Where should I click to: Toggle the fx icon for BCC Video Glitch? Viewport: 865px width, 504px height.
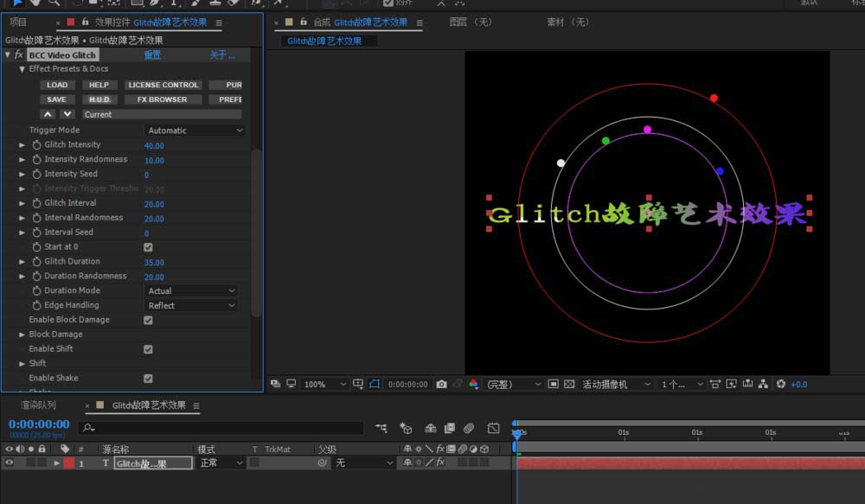click(x=19, y=55)
